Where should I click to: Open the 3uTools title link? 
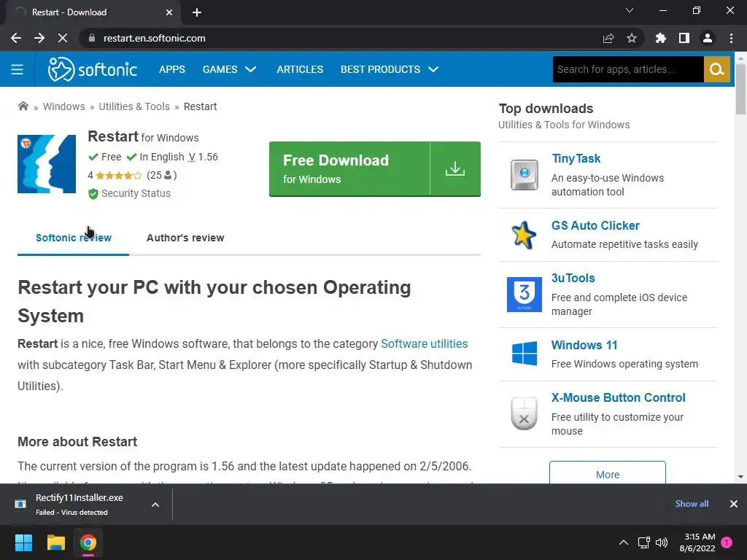[x=573, y=278]
